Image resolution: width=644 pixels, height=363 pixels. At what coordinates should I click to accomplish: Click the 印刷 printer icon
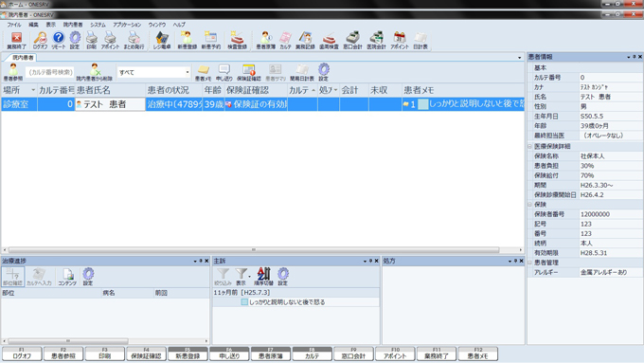92,41
